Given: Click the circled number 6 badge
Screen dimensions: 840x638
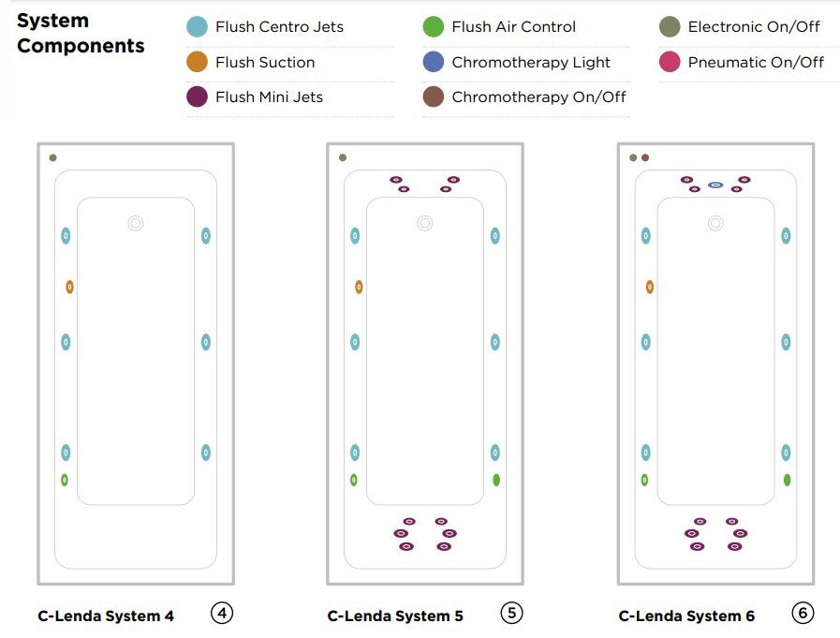Looking at the screenshot, I should point(803,614).
